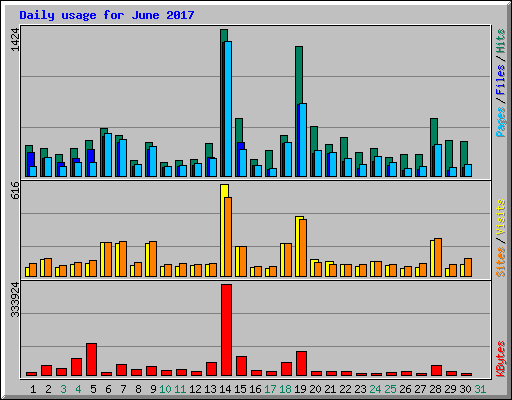
Task: Click the title 'Daily usage for June 2017'
Action: coord(107,15)
